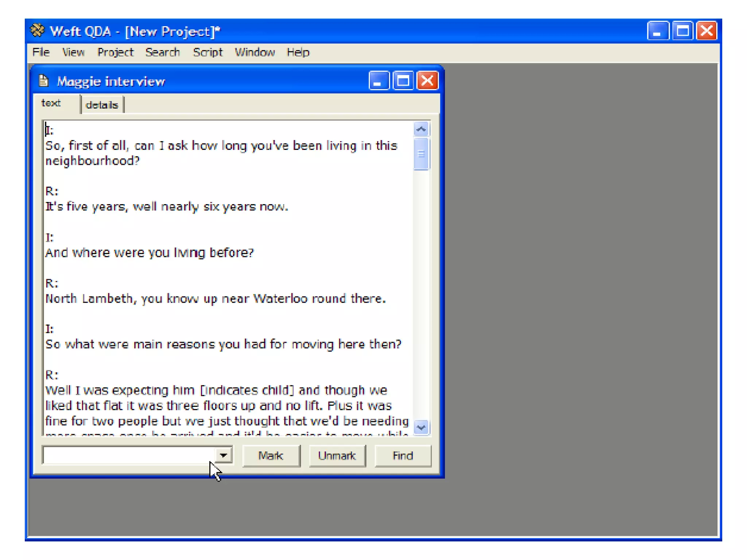The height and width of the screenshot is (560, 747).
Task: Close the Maggie interview window
Action: coord(427,81)
